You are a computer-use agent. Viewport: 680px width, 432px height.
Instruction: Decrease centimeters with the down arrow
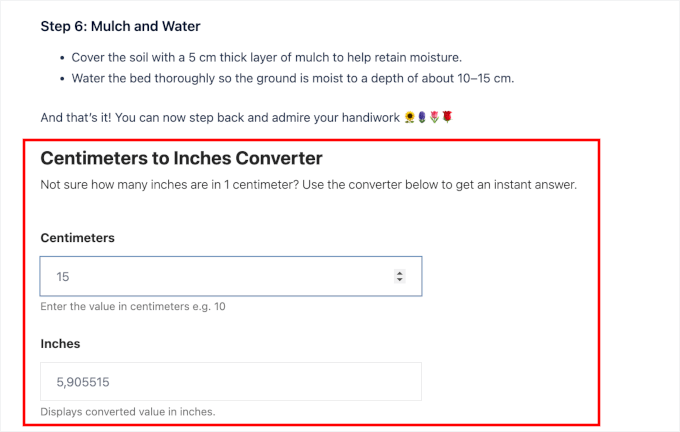click(x=400, y=280)
